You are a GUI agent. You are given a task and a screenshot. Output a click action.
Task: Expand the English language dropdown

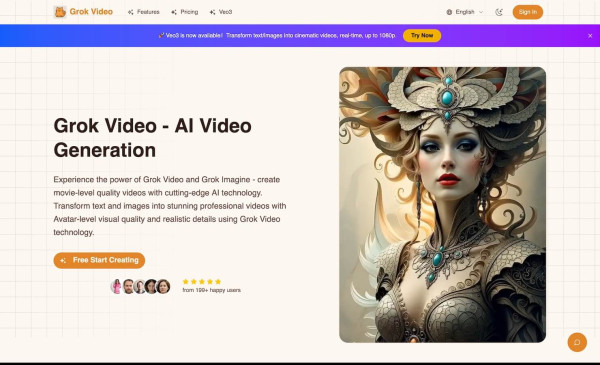[x=465, y=12]
